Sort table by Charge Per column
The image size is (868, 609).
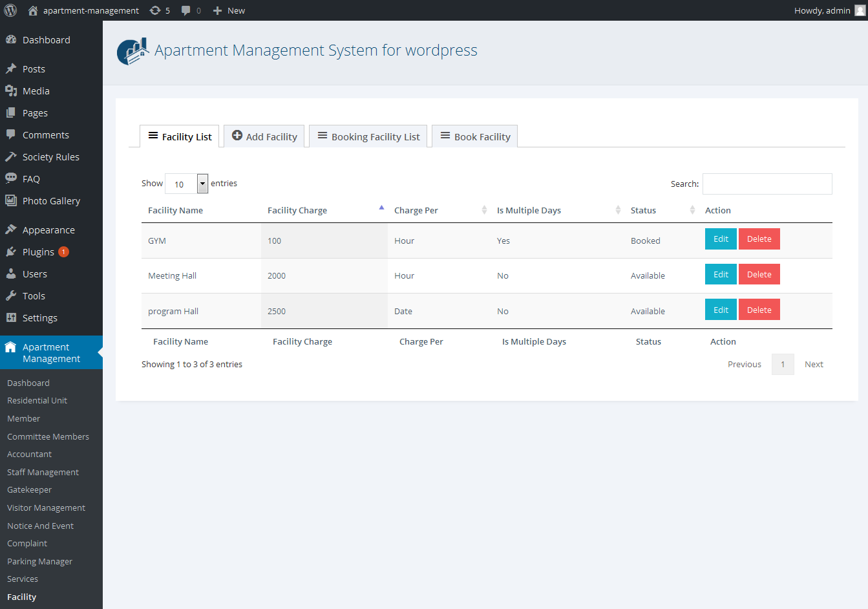439,210
